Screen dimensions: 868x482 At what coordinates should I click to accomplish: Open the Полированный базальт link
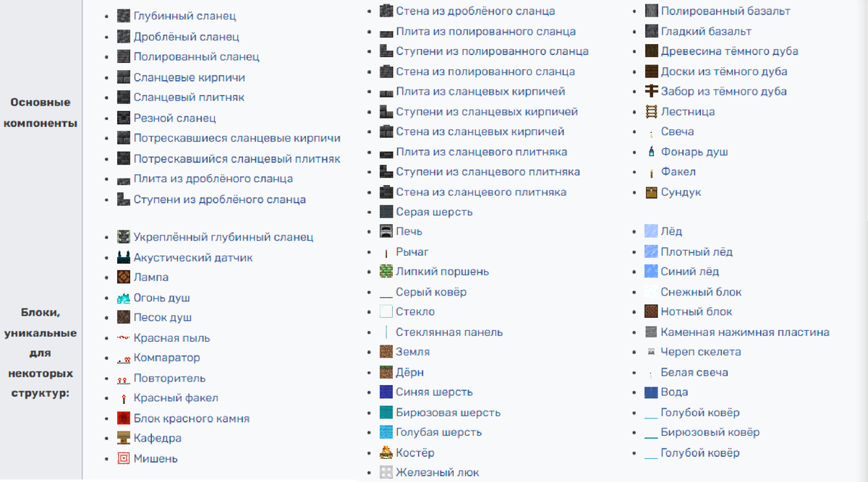tap(726, 11)
